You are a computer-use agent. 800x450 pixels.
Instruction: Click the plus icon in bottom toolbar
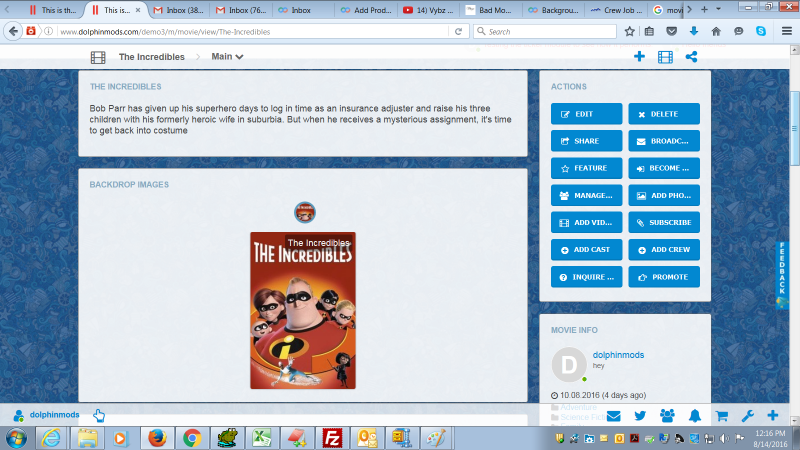coord(772,415)
